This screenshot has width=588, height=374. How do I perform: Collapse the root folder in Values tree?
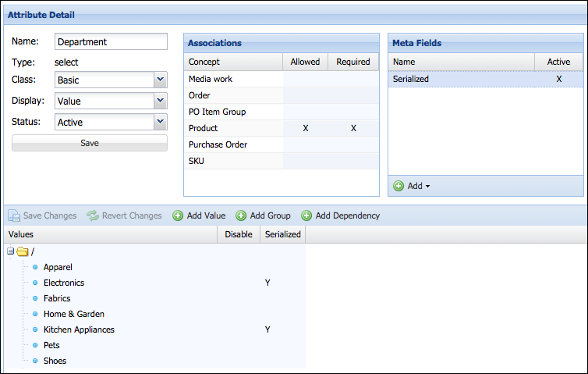[10, 251]
